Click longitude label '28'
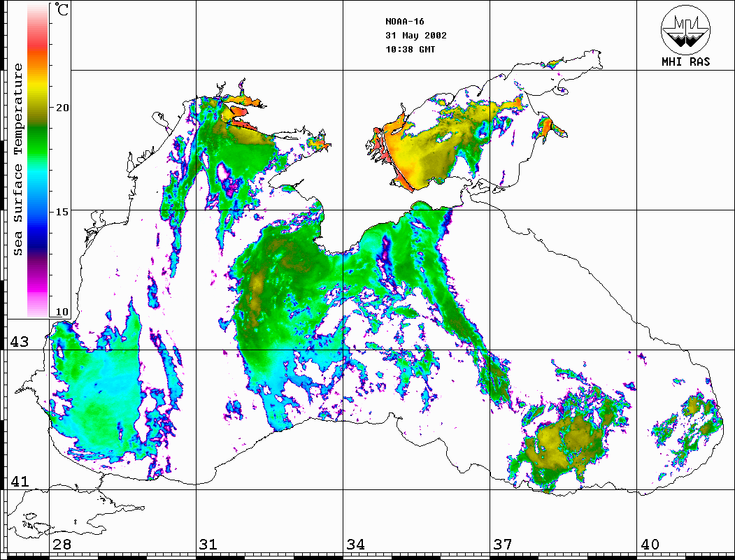 point(62,545)
